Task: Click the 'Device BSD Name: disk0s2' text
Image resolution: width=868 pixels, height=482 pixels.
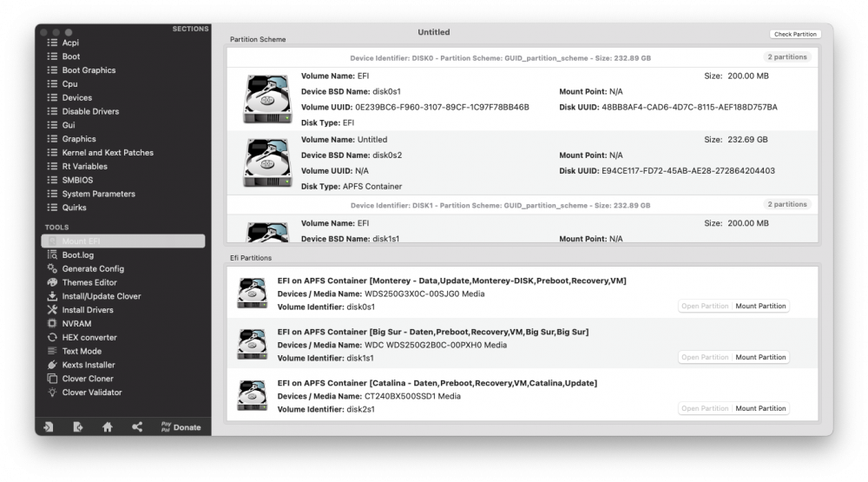Action: tap(352, 155)
